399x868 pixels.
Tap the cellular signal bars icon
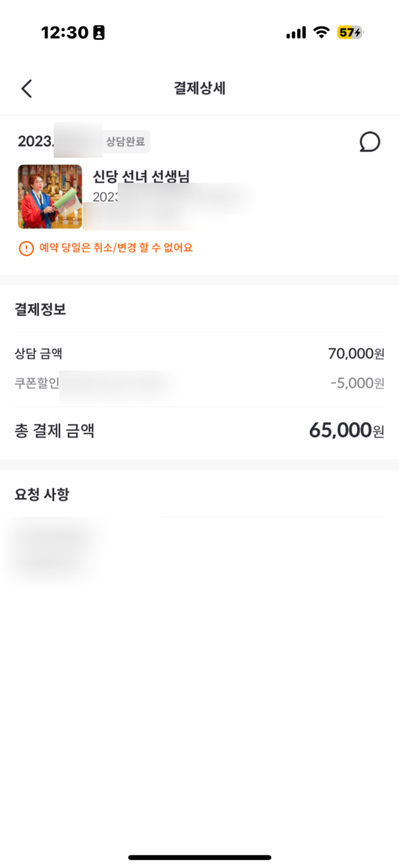click(296, 33)
